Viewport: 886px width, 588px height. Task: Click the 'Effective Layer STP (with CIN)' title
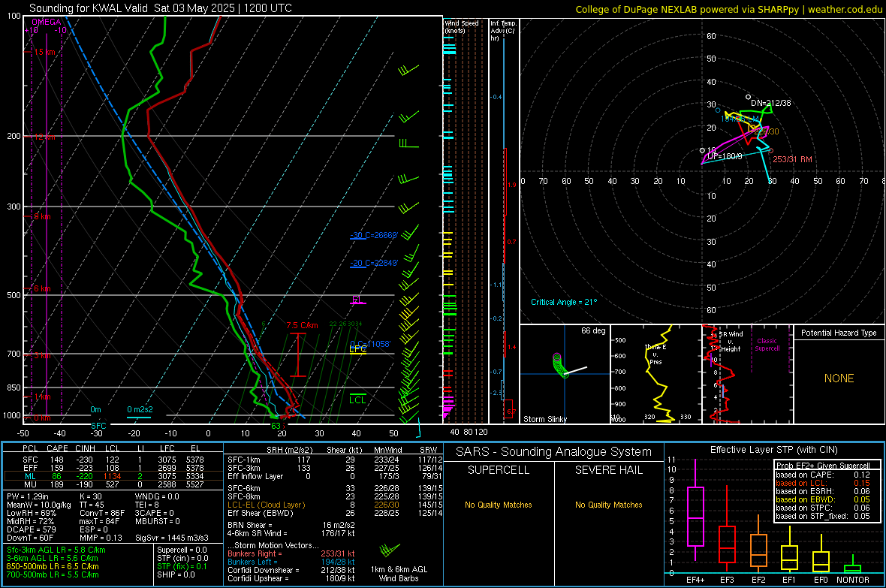[773, 450]
